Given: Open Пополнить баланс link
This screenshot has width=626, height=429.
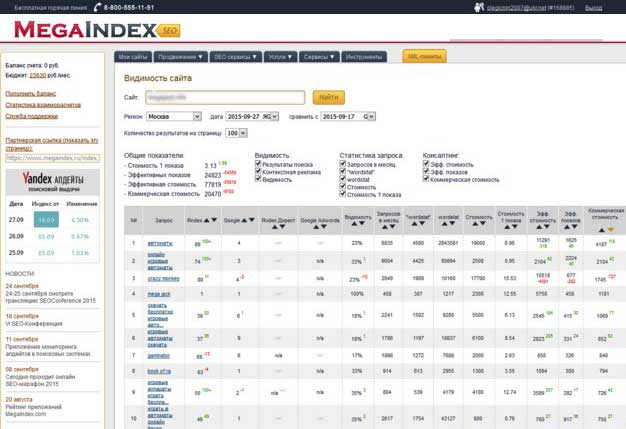Looking at the screenshot, I should click(x=31, y=93).
